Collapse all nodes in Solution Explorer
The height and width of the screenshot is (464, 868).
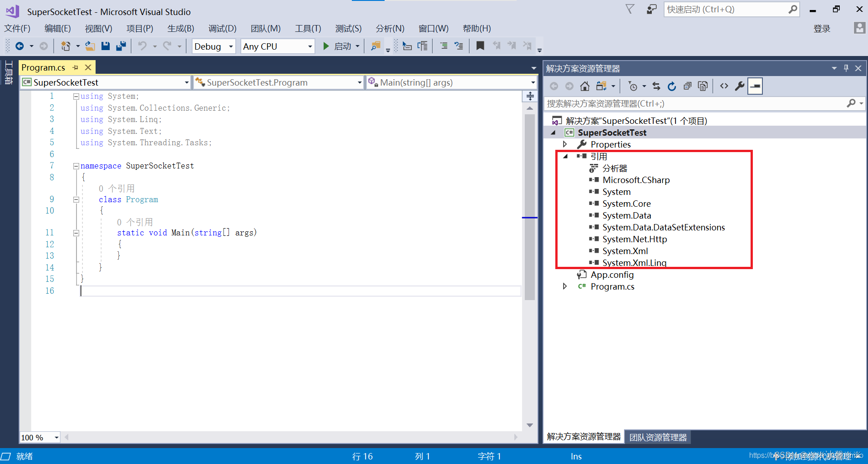687,86
